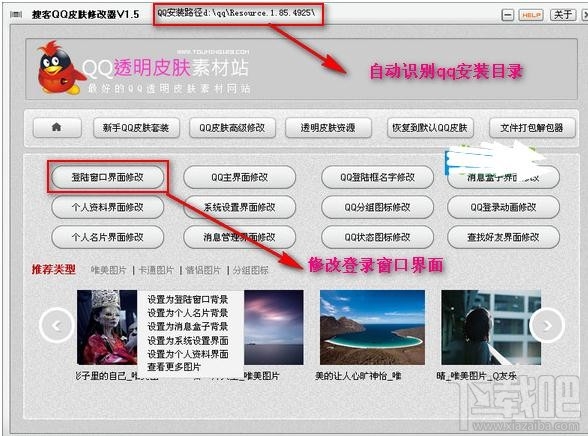The image size is (588, 436).
Task: Select the girl by window thumbnail
Action: click(x=491, y=327)
